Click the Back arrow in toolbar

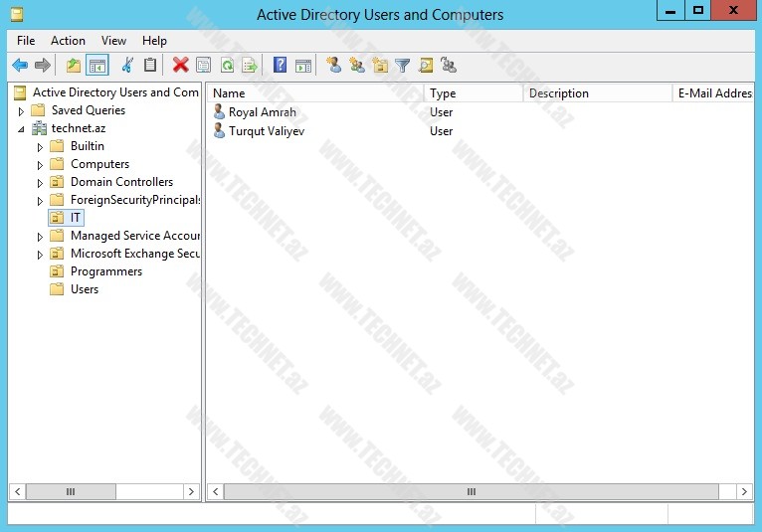coord(20,66)
